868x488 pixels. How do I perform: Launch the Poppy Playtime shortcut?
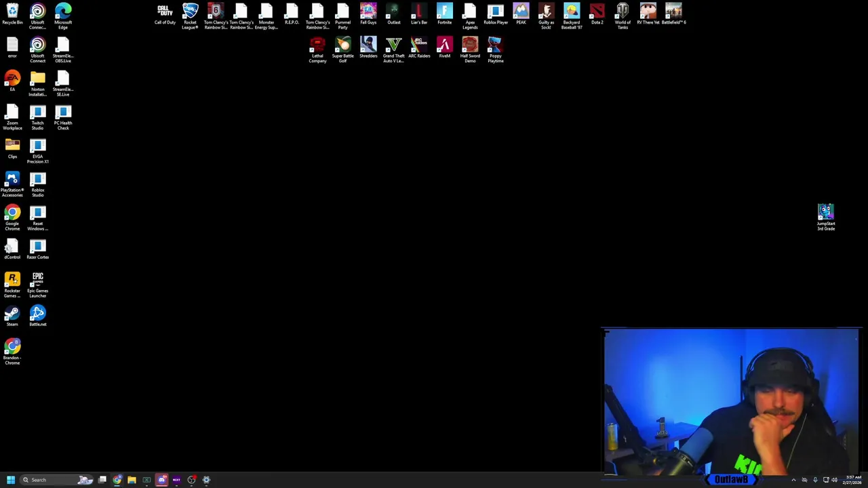click(x=496, y=51)
